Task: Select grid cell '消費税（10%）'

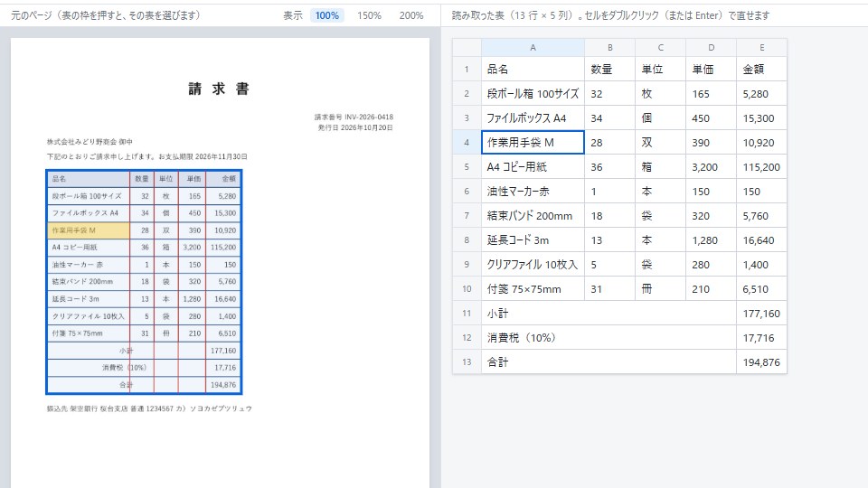Action: 609,337
